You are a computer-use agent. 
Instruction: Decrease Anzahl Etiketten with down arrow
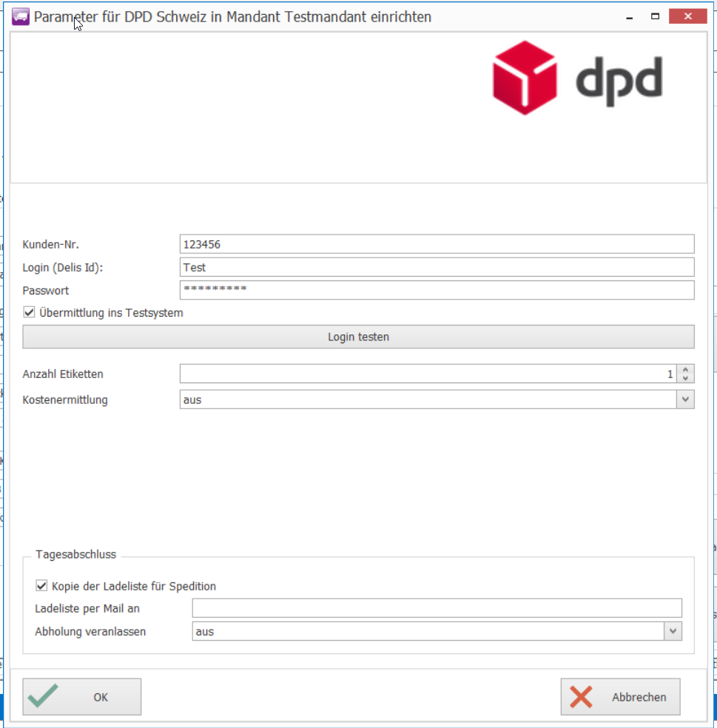pos(686,378)
